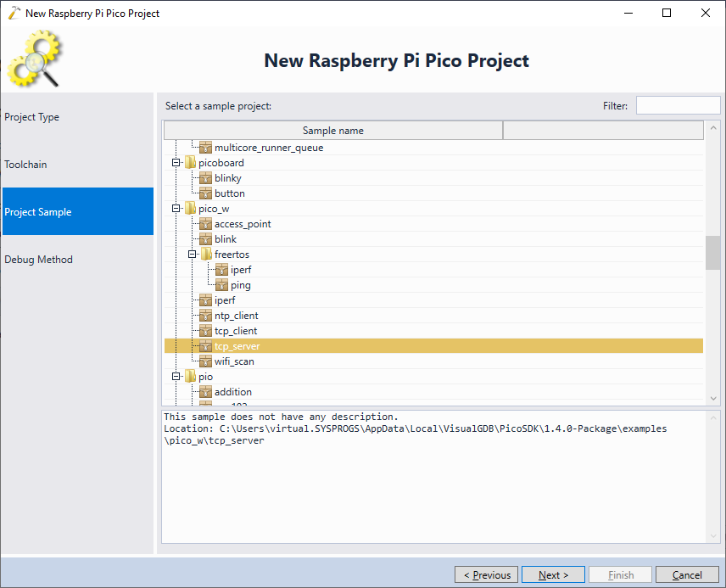Open the Project Sample step
The image size is (726, 588).
(78, 212)
